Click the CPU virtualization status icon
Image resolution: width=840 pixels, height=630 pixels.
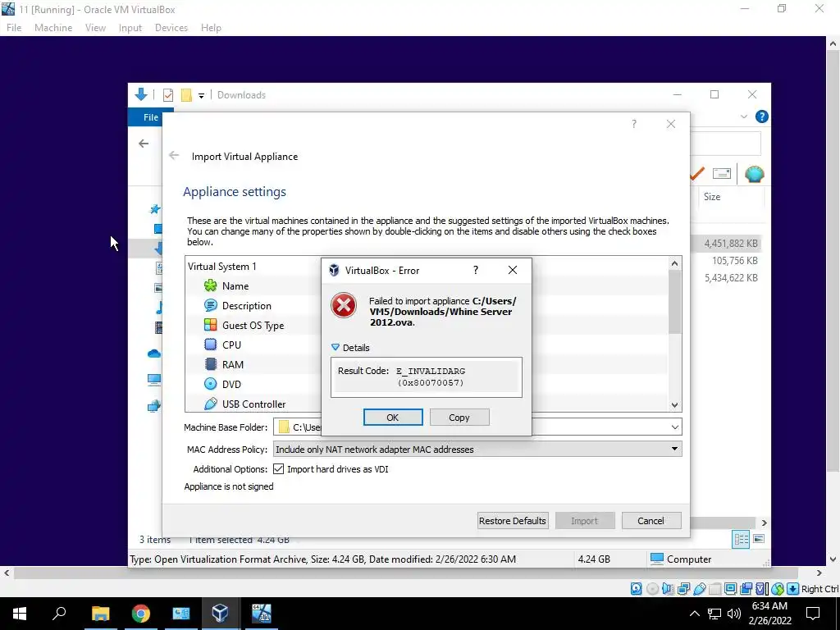point(761,589)
